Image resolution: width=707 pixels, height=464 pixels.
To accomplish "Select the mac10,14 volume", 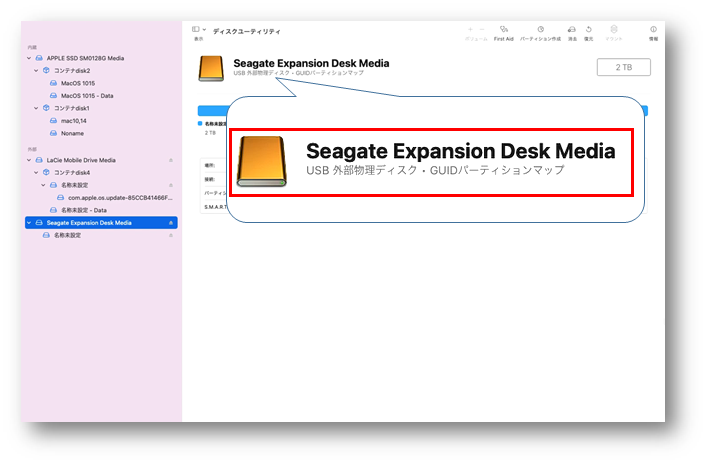I will [73, 121].
